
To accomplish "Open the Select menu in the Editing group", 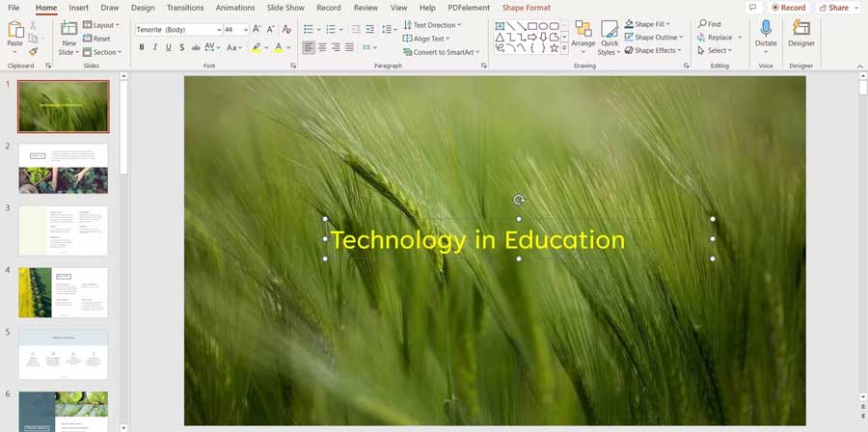I will coord(715,50).
